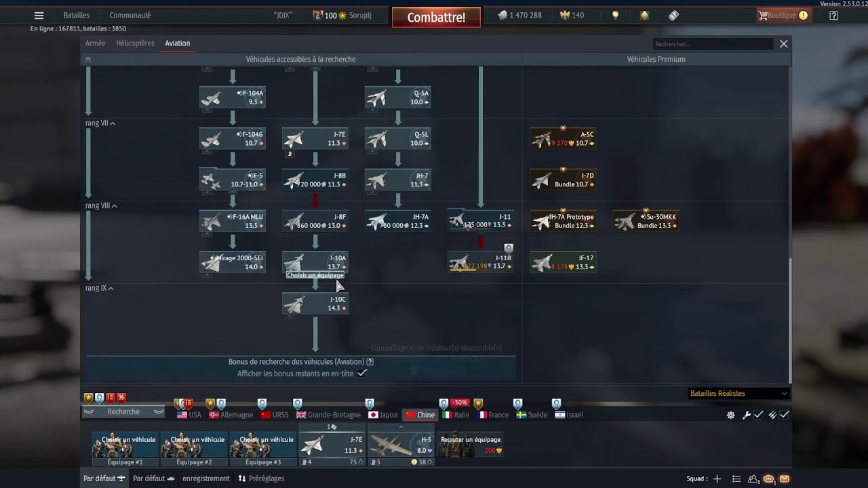
Task: Click Recruter un équipage slot
Action: pyautogui.click(x=471, y=445)
